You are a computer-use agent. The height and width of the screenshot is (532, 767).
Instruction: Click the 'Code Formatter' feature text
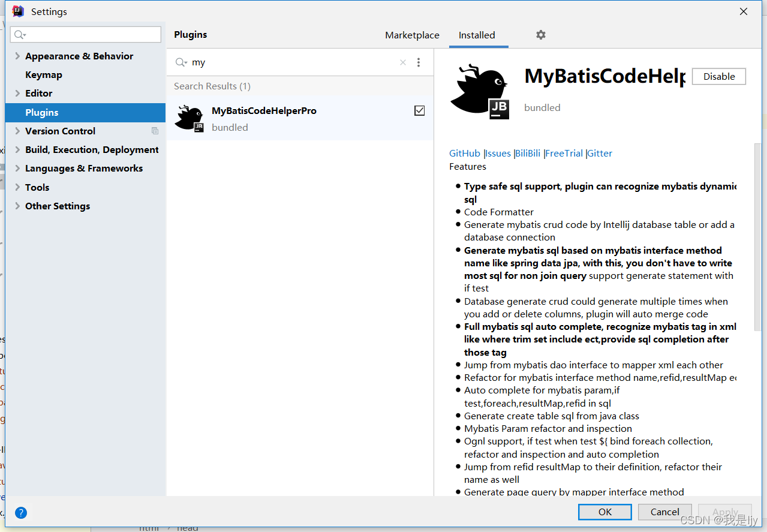pos(499,212)
